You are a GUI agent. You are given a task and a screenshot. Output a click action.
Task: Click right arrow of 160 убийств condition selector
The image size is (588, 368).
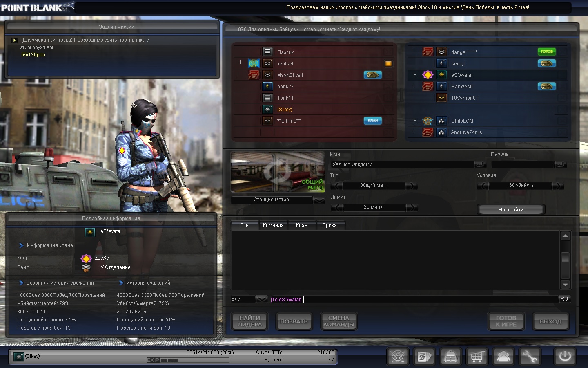click(x=558, y=186)
